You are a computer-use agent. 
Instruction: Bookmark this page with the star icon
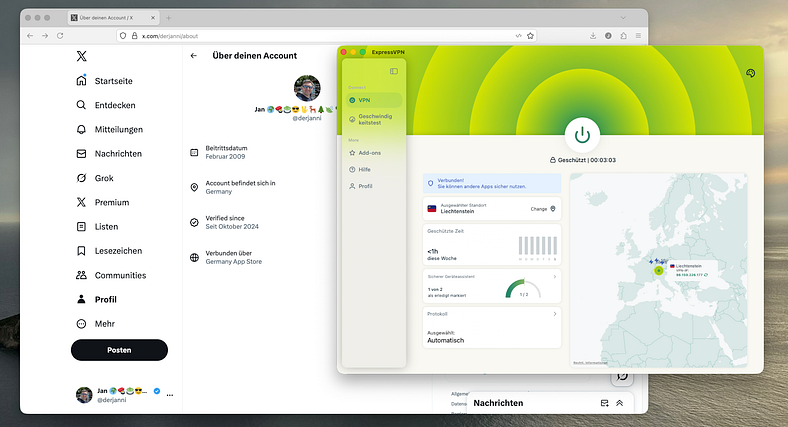coord(531,35)
